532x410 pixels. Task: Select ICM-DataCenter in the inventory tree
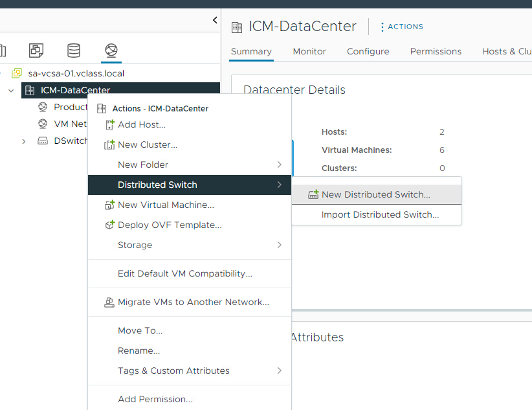click(x=75, y=90)
